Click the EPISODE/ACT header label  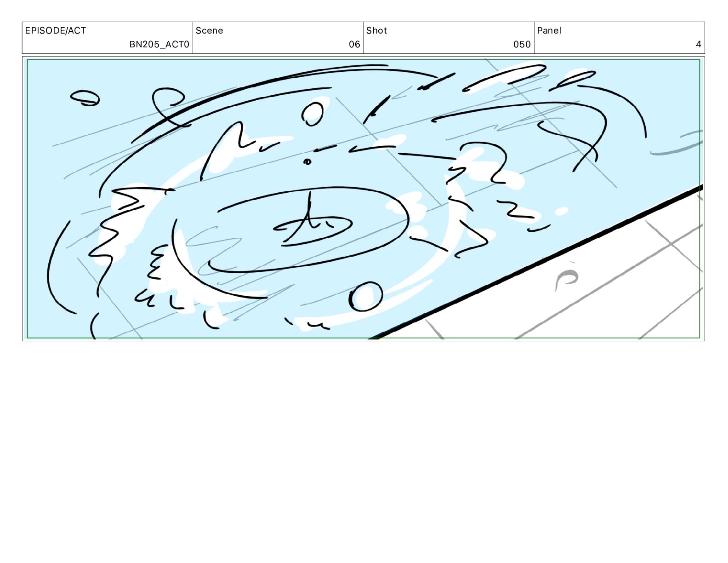tap(55, 31)
